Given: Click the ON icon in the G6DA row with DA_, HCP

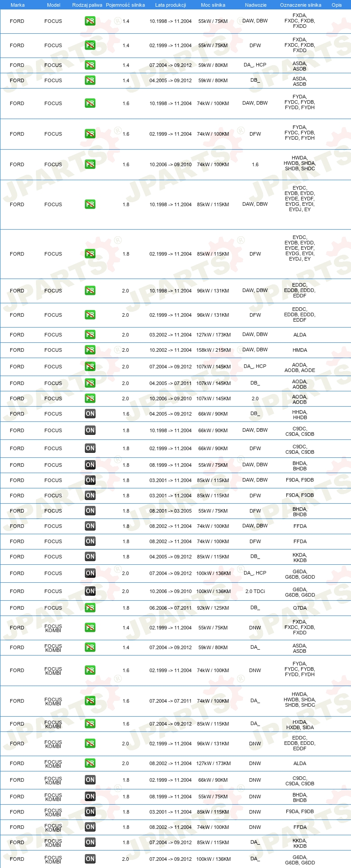Looking at the screenshot, I should pos(90,573).
